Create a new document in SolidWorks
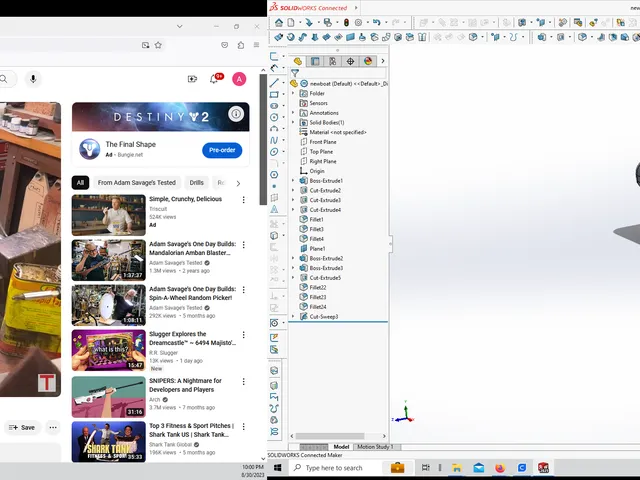The image size is (640, 480). pyautogui.click(x=291, y=22)
